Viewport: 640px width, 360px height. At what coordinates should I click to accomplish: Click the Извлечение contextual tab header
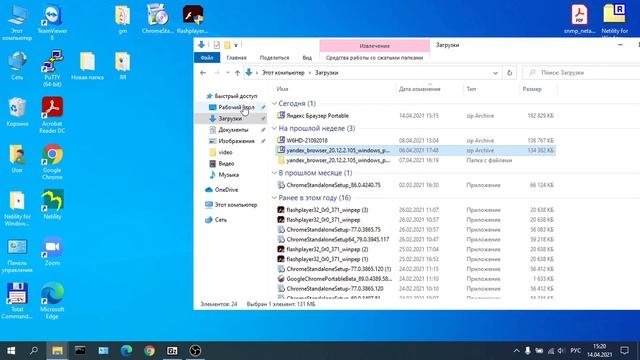coord(374,46)
